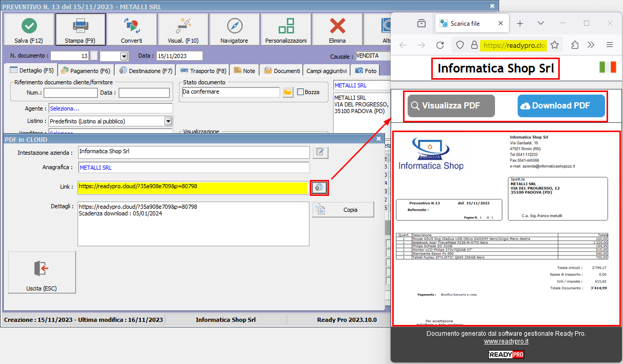Viewport: 623px width, 364px height.
Task: Click the Scarica file tab title
Action: click(x=465, y=24)
